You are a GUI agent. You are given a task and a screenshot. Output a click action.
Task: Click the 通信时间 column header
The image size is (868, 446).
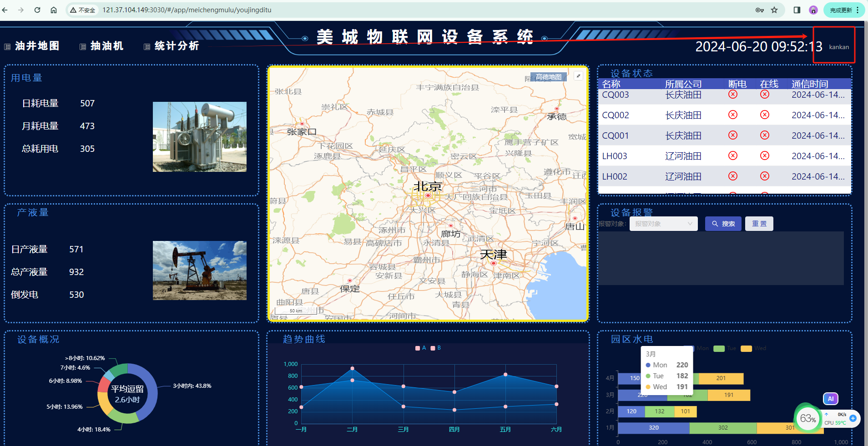[x=810, y=84]
